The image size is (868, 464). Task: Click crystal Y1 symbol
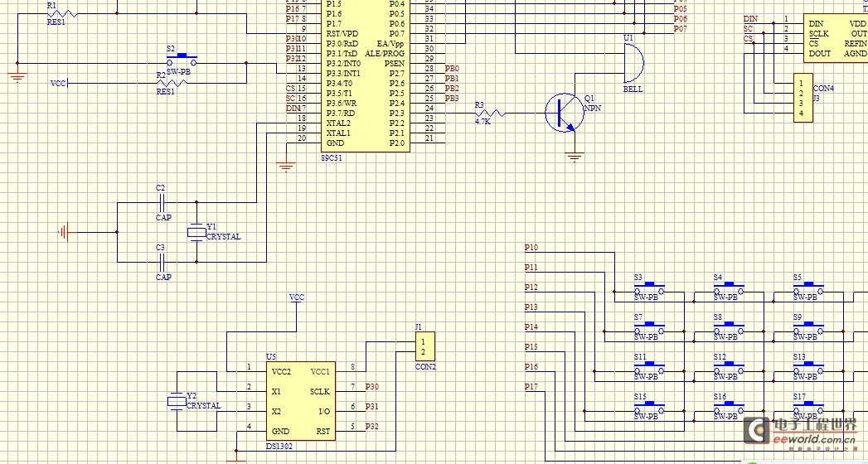[196, 232]
